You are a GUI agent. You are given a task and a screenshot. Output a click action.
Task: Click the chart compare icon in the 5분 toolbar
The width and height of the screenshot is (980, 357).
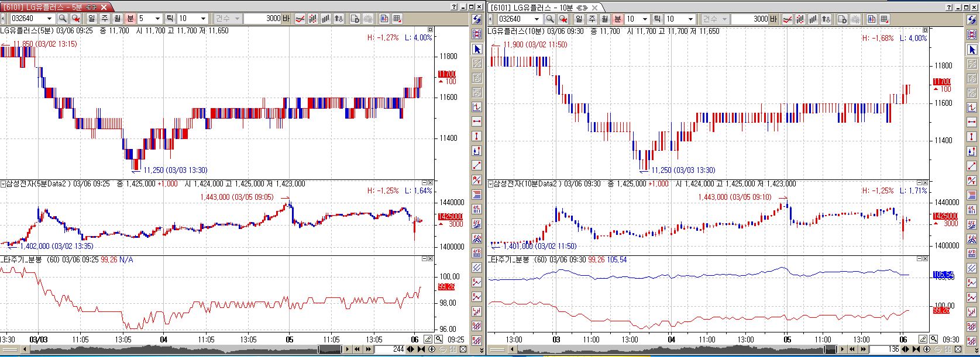point(384,19)
